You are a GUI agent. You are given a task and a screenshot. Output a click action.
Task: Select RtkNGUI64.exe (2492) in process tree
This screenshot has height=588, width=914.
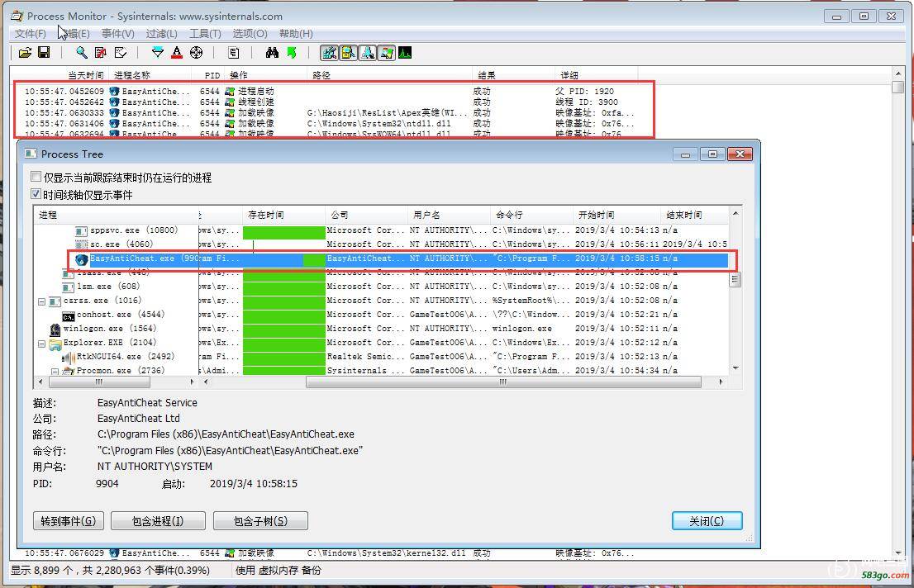[x=126, y=356]
